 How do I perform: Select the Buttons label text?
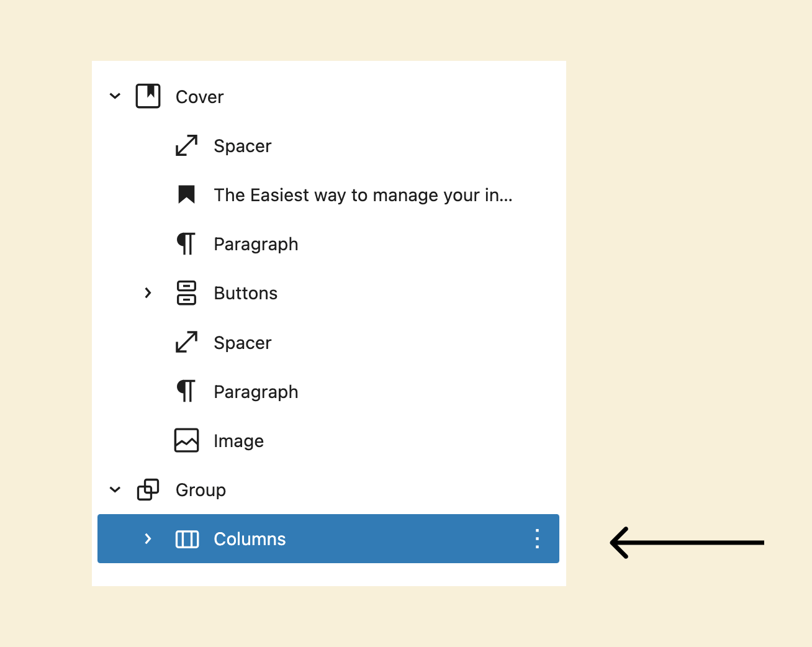click(245, 293)
